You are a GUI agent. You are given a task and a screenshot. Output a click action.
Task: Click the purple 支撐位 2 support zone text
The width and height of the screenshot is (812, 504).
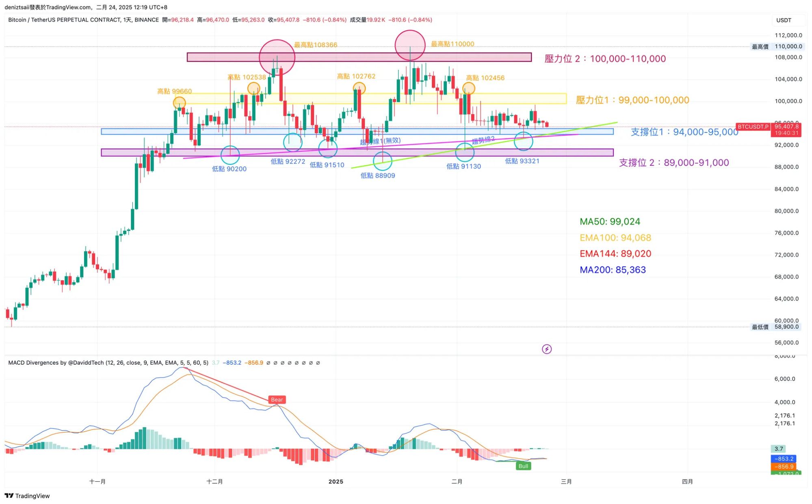click(673, 163)
